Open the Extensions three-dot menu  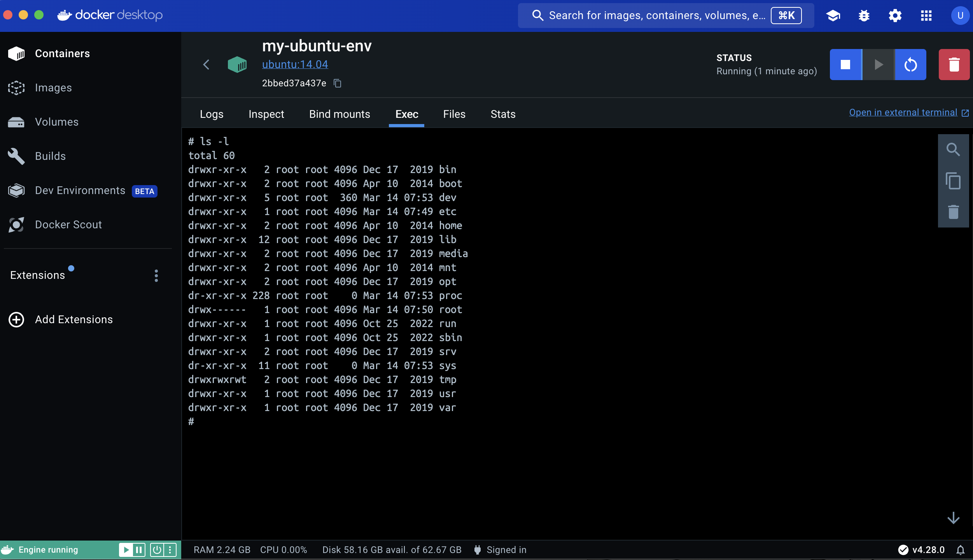(156, 276)
